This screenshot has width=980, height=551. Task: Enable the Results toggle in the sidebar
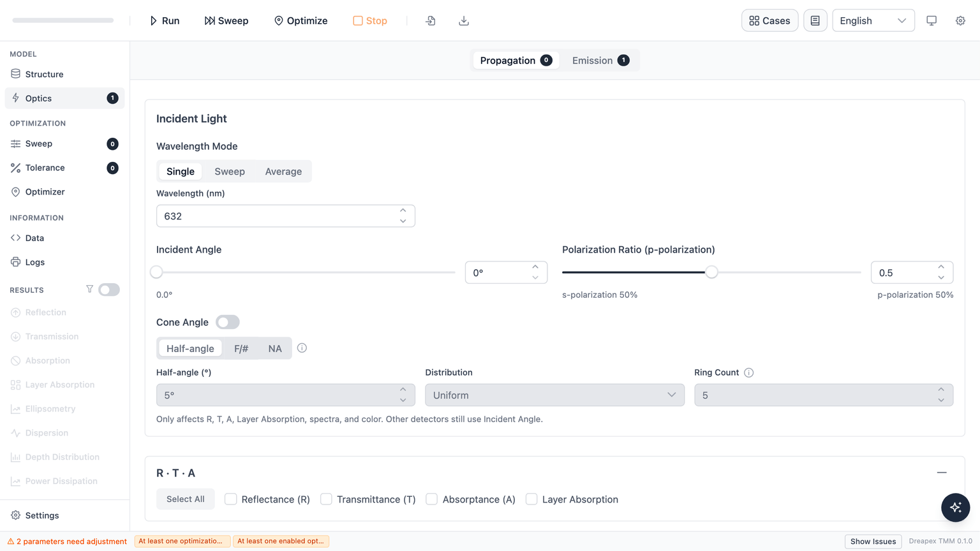coord(109,290)
